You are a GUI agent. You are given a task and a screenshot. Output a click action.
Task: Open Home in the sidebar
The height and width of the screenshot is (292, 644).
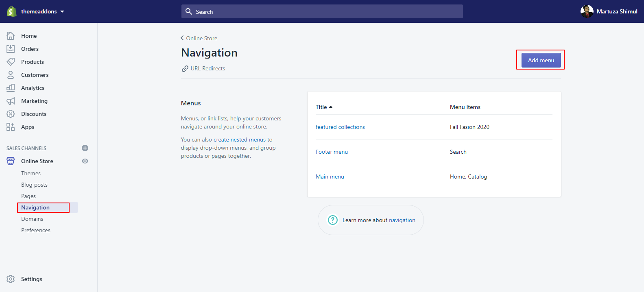29,36
